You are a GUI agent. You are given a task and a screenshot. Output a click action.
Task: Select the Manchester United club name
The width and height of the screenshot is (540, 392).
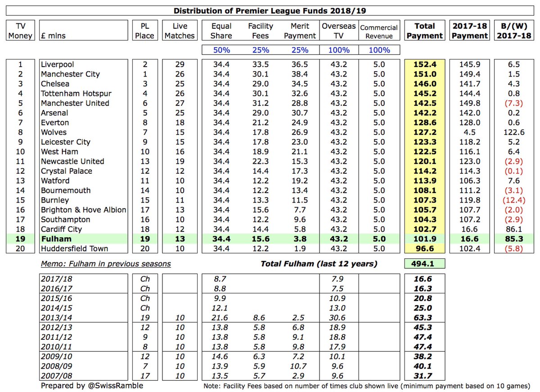coord(74,103)
